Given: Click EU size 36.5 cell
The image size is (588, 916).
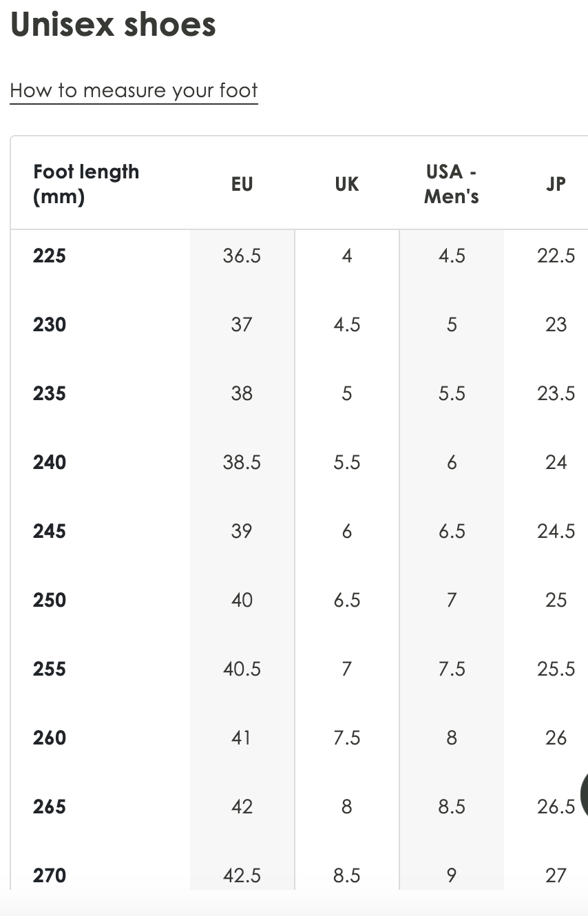Looking at the screenshot, I should [242, 256].
